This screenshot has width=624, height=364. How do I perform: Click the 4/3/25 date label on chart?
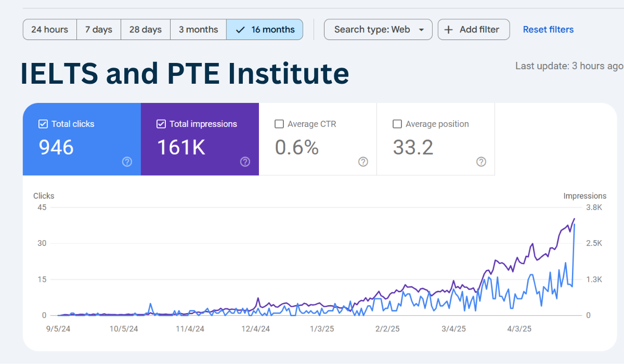point(518,329)
